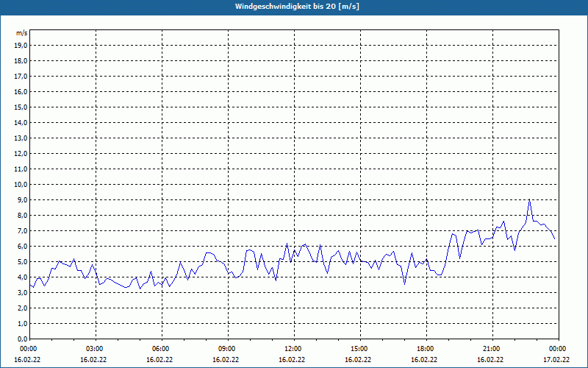
Task: Click the "00:00" time label above 17.02.22
Action: click(557, 349)
